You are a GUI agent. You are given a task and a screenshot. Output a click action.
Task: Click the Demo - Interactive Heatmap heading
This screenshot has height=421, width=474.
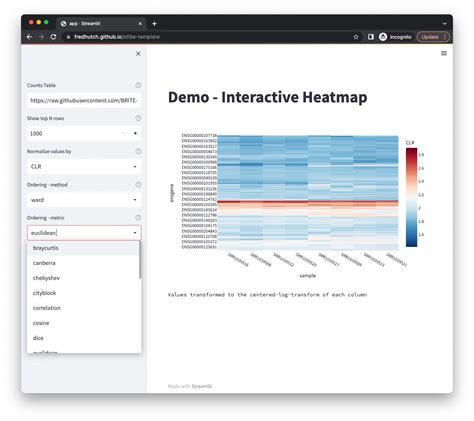pyautogui.click(x=268, y=97)
